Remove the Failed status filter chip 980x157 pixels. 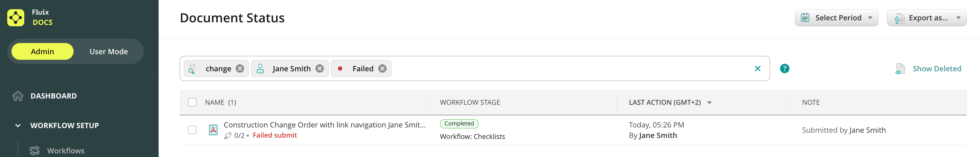pyautogui.click(x=382, y=68)
